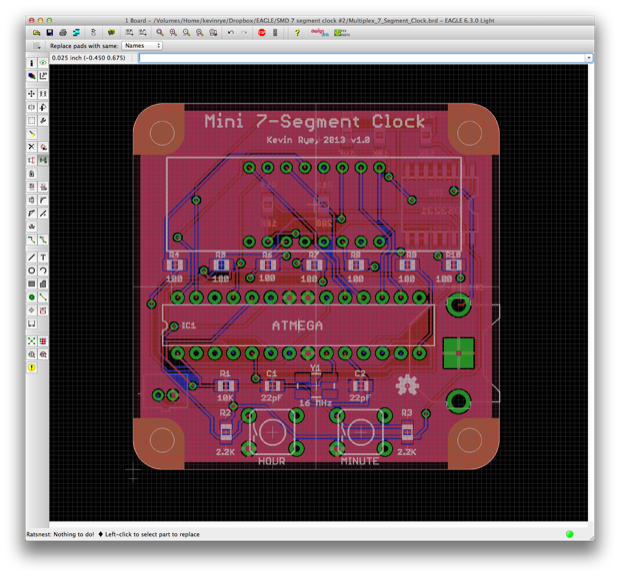Open the DesignLink icon
The height and width of the screenshot is (576, 620).
tap(319, 32)
